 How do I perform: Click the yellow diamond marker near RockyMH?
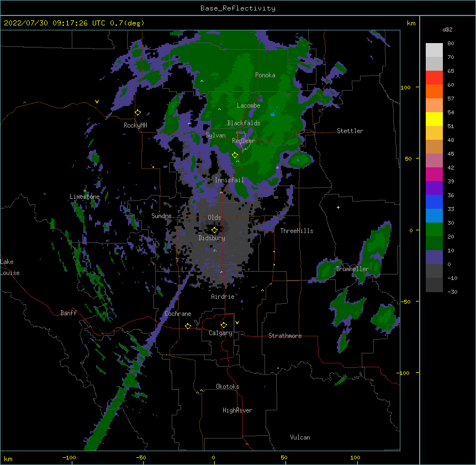pyautogui.click(x=138, y=113)
